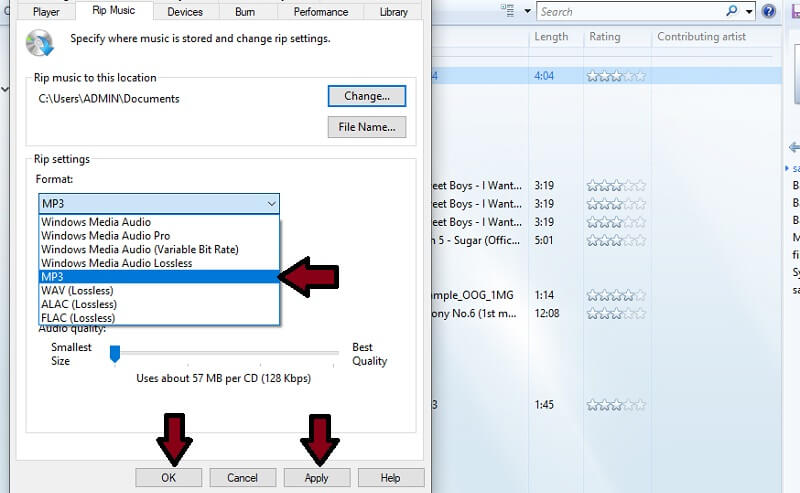Click the Search box in the library
This screenshot has width=800, height=493.
[630, 12]
